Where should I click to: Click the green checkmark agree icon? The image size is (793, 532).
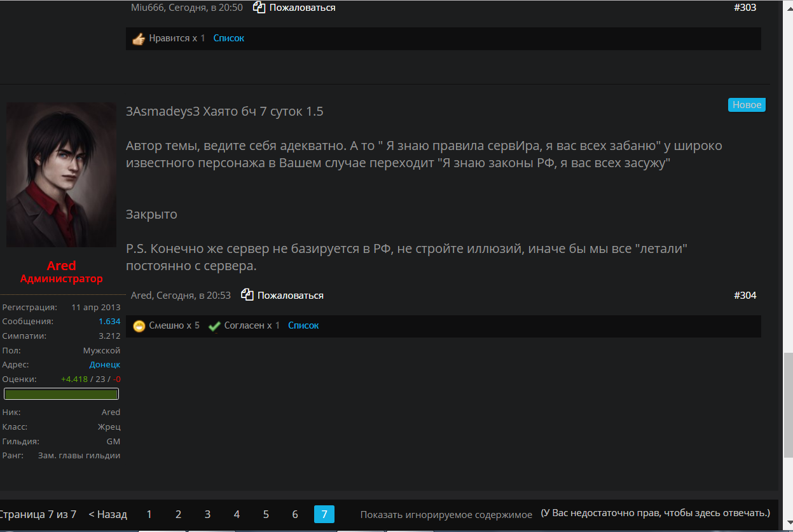point(214,326)
